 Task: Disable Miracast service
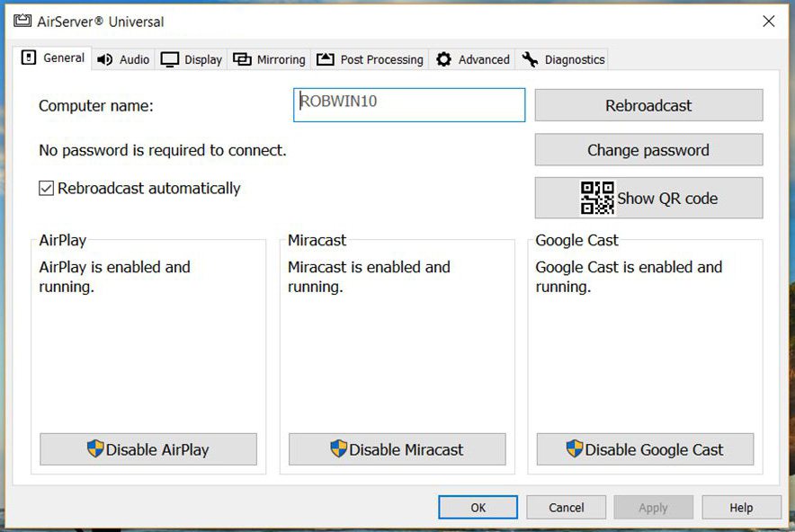pos(397,449)
